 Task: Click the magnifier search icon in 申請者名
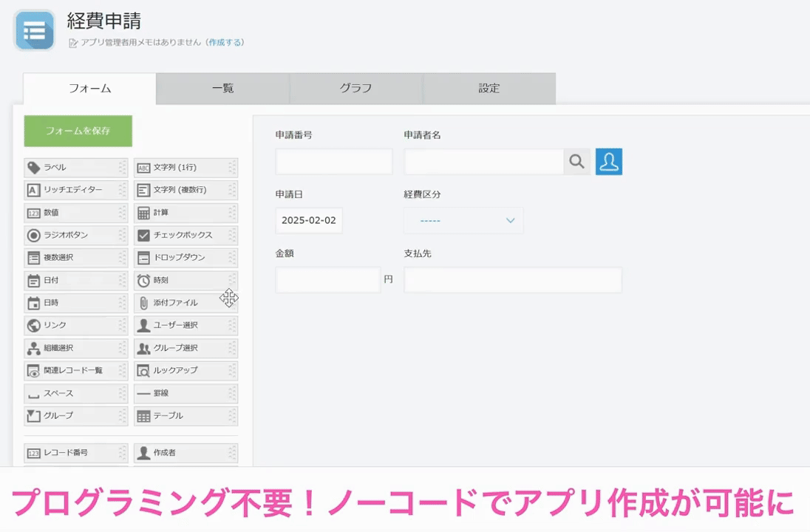[x=577, y=162]
